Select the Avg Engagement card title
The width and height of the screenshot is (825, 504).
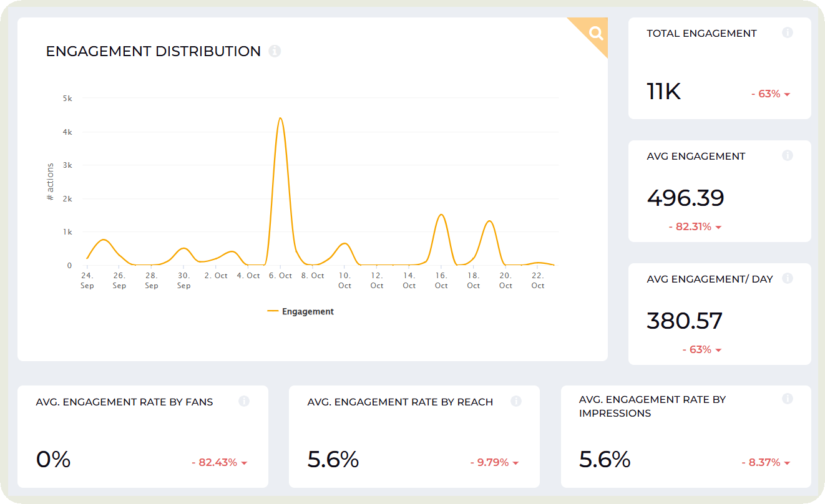696,156
